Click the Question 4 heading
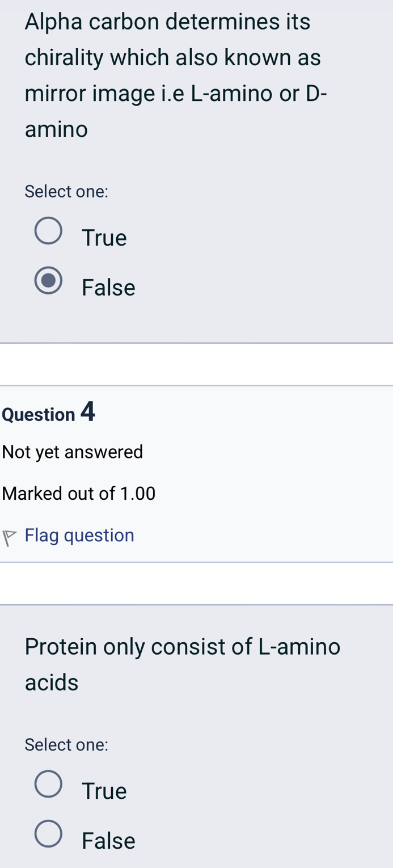This screenshot has height=868, width=393. 49,412
